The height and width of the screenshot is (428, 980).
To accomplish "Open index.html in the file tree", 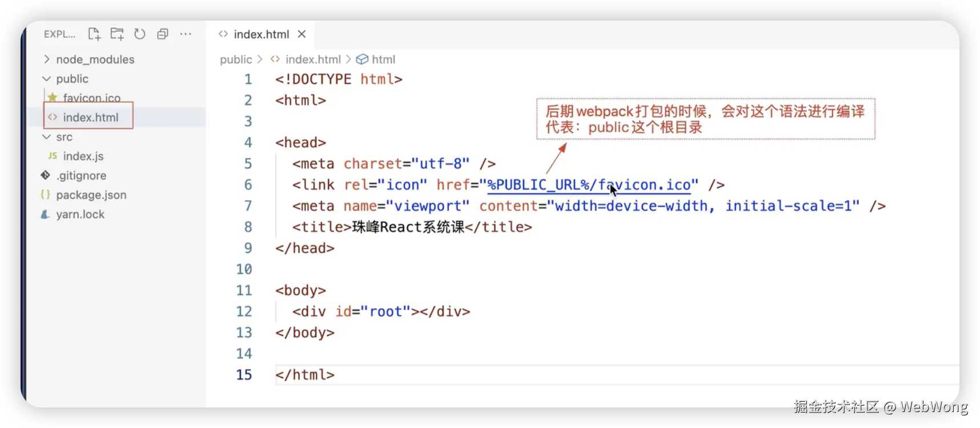I will point(91,118).
